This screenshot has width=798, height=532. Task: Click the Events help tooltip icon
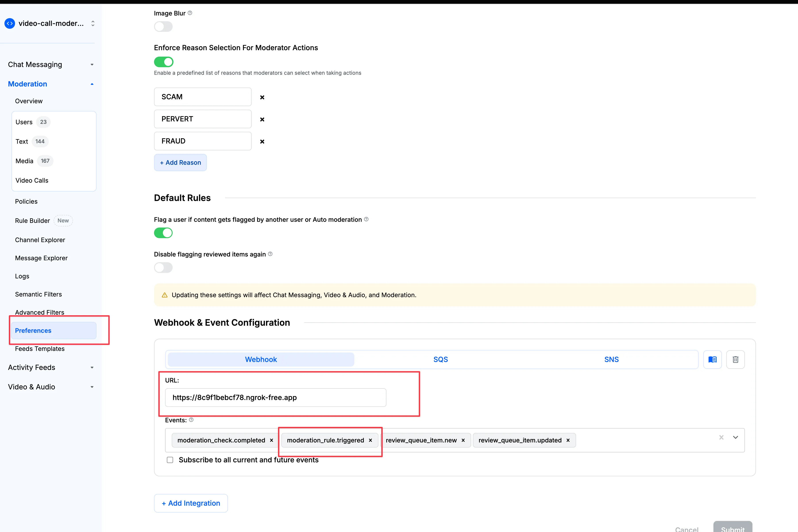[x=191, y=420]
